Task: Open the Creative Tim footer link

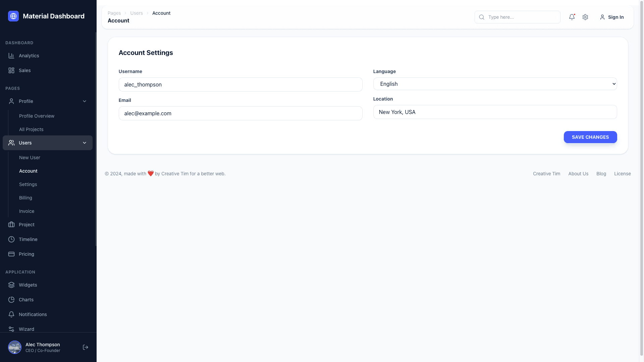Action: coord(546,174)
